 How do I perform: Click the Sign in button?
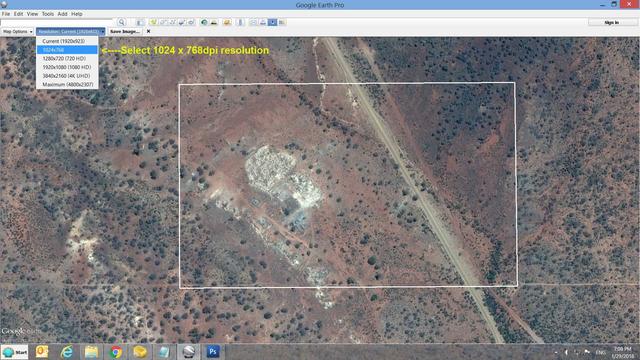(611, 22)
